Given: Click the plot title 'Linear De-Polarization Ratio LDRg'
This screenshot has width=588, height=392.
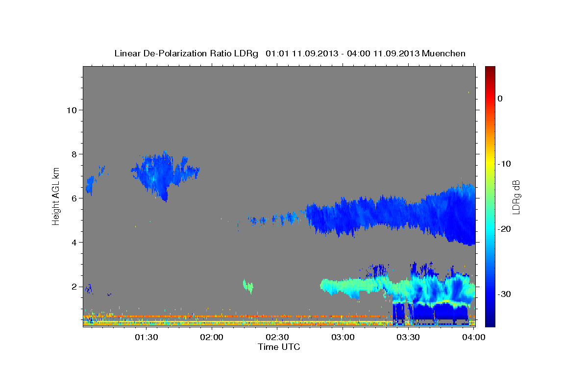Looking at the screenshot, I should (186, 53).
